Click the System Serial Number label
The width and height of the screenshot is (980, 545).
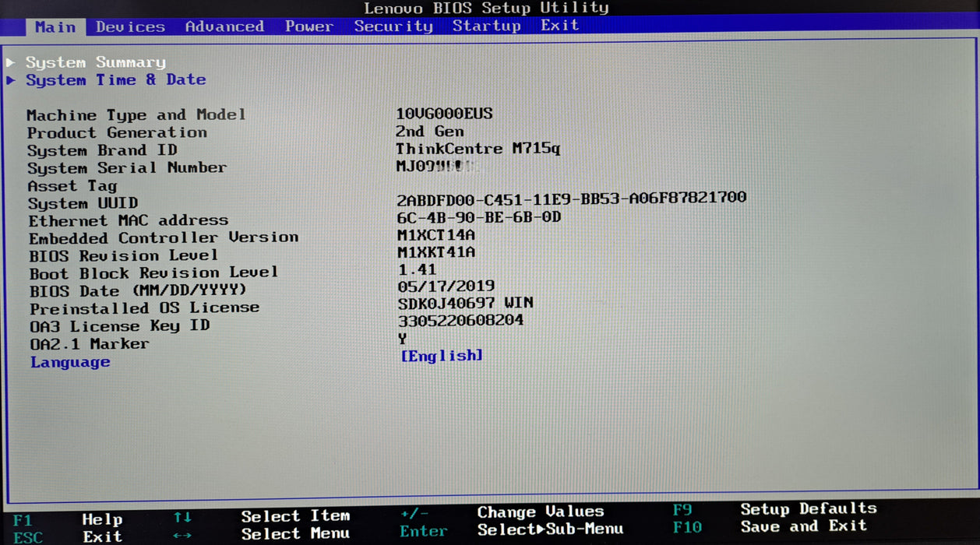tap(127, 168)
